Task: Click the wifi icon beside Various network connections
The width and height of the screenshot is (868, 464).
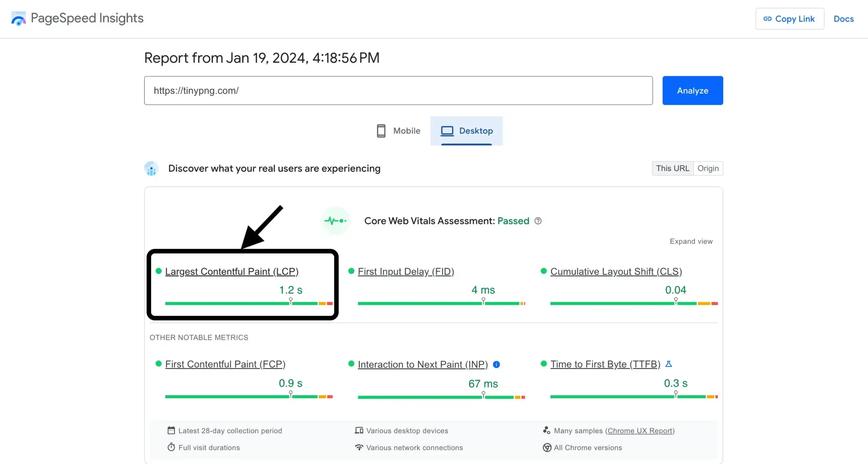Action: point(359,447)
